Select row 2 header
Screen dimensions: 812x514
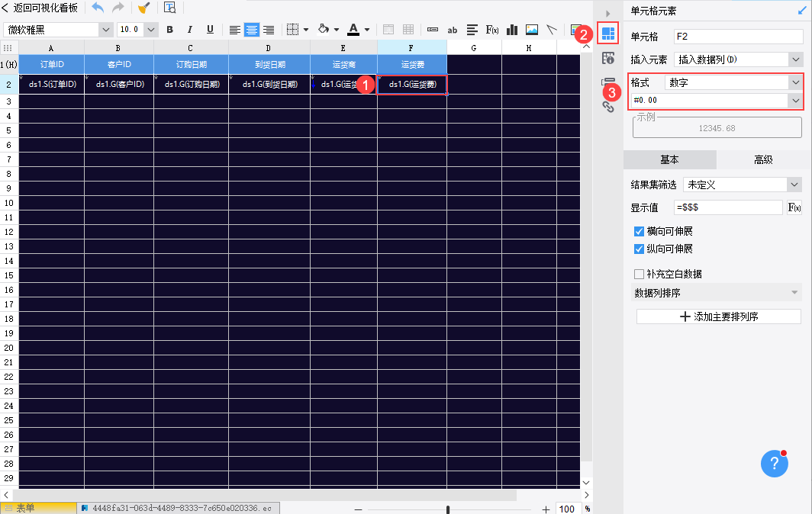(9, 85)
